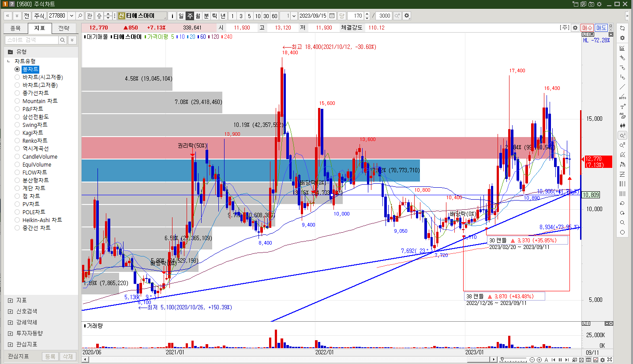Adjust the chart zoom slider handle
This screenshot has height=364, width=633.
coord(502,359)
